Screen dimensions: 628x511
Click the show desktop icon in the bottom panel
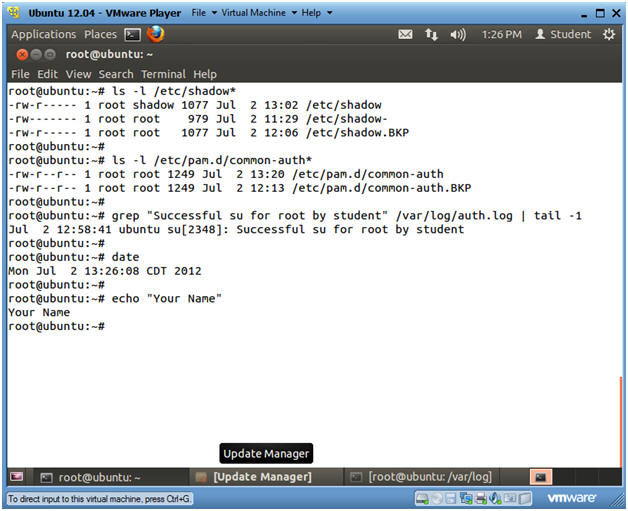coord(16,477)
